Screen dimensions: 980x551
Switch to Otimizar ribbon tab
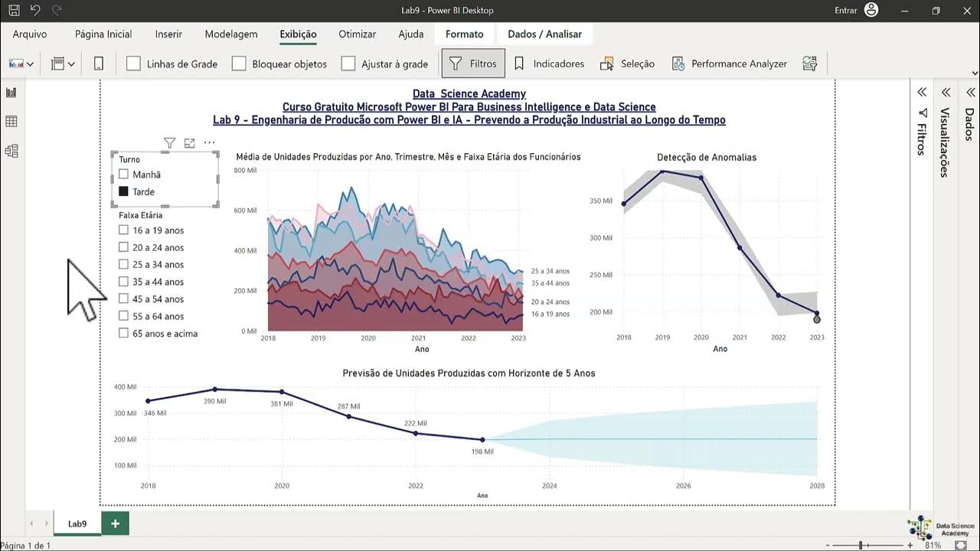point(358,34)
